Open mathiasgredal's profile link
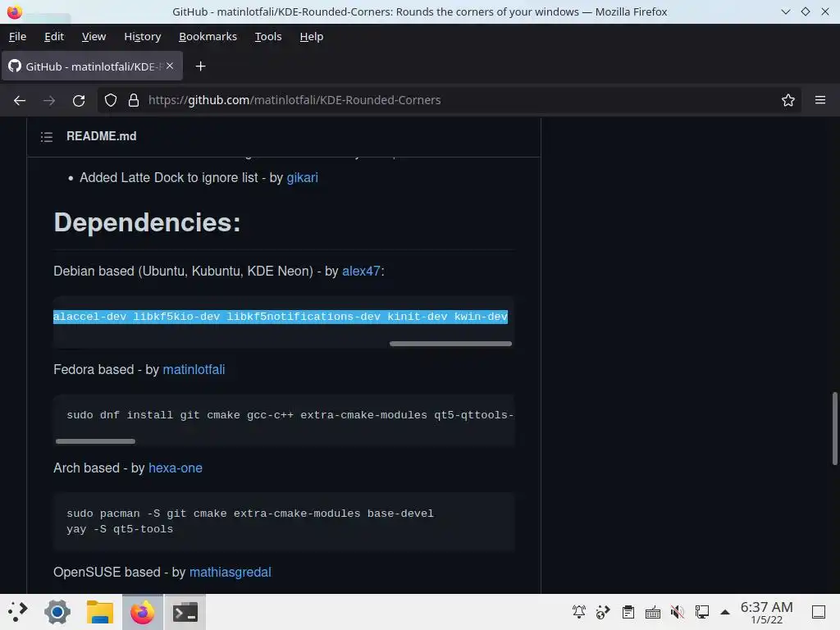Screen dimensions: 840x630 click(x=231, y=572)
